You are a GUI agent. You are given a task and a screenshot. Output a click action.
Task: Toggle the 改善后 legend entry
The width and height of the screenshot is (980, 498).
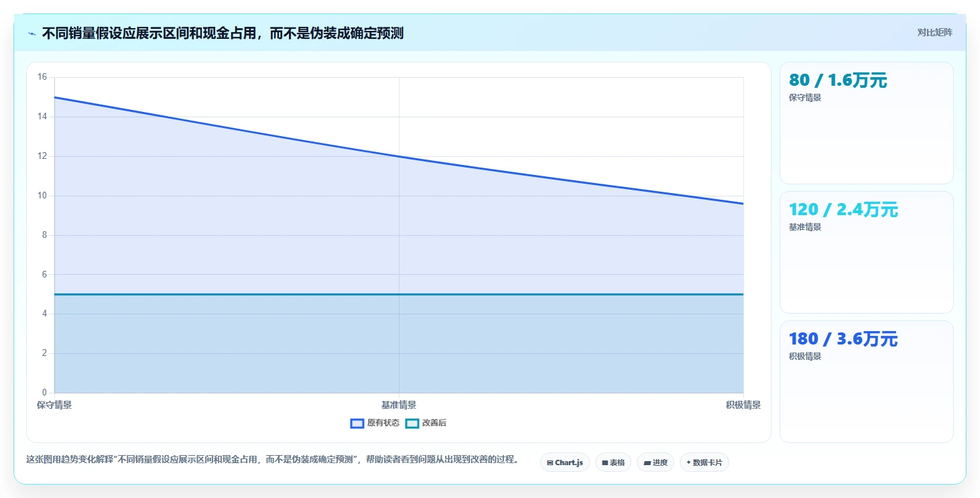pyautogui.click(x=426, y=423)
